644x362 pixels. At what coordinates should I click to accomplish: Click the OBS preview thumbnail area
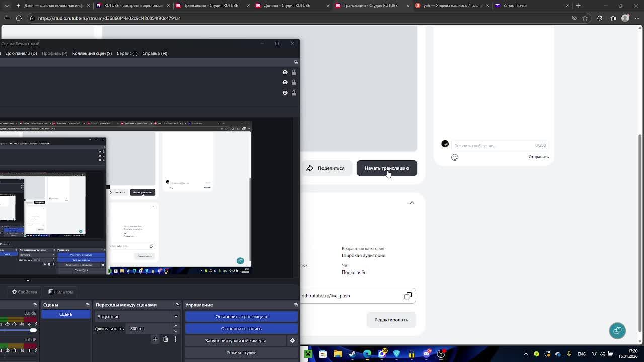(x=125, y=198)
